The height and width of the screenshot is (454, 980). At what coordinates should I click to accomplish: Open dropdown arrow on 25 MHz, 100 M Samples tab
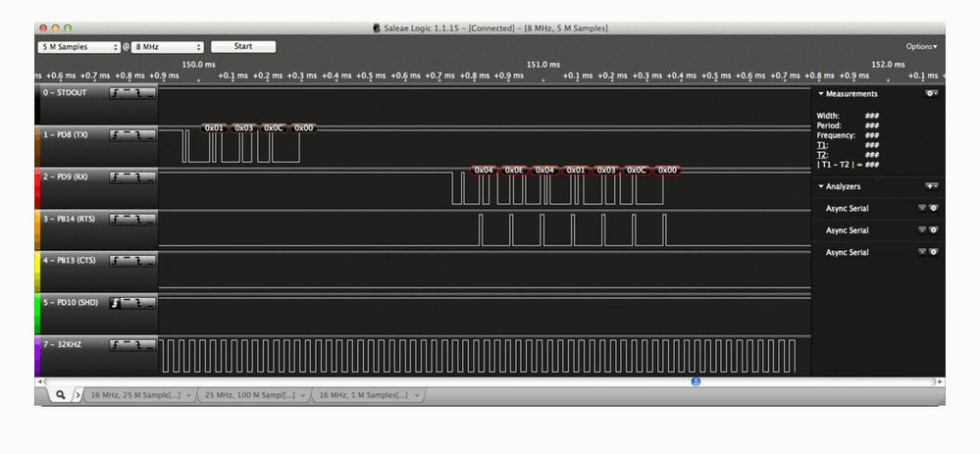[303, 395]
